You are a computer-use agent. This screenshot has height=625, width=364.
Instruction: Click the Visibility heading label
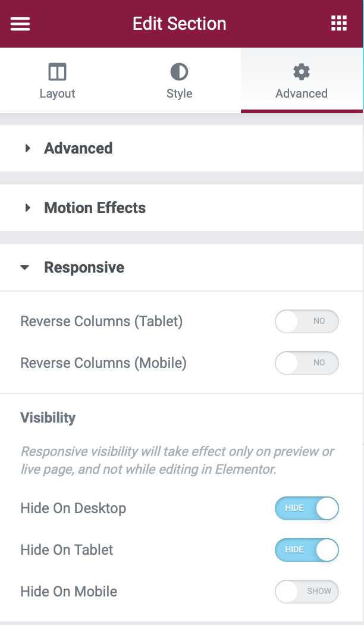(x=48, y=418)
